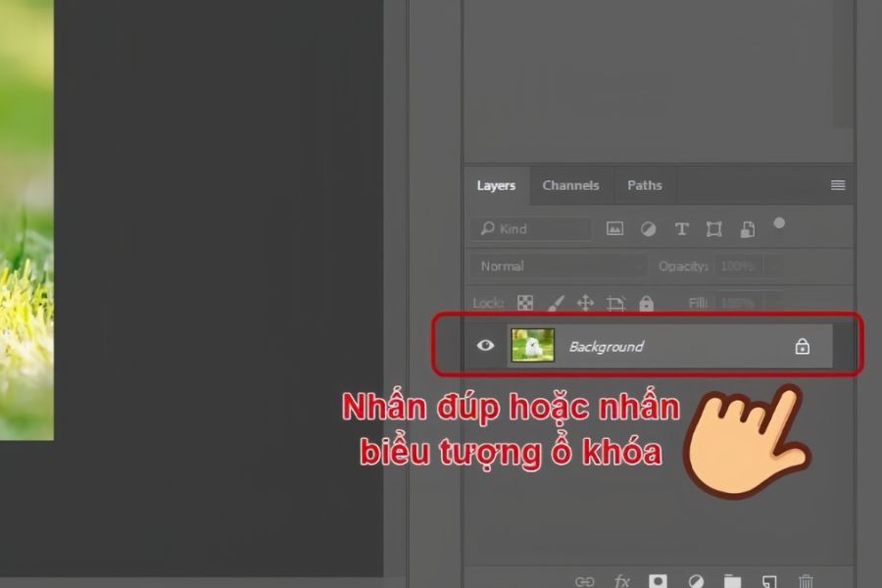
Task: Click the lock icon on Background layer
Action: tap(802, 346)
